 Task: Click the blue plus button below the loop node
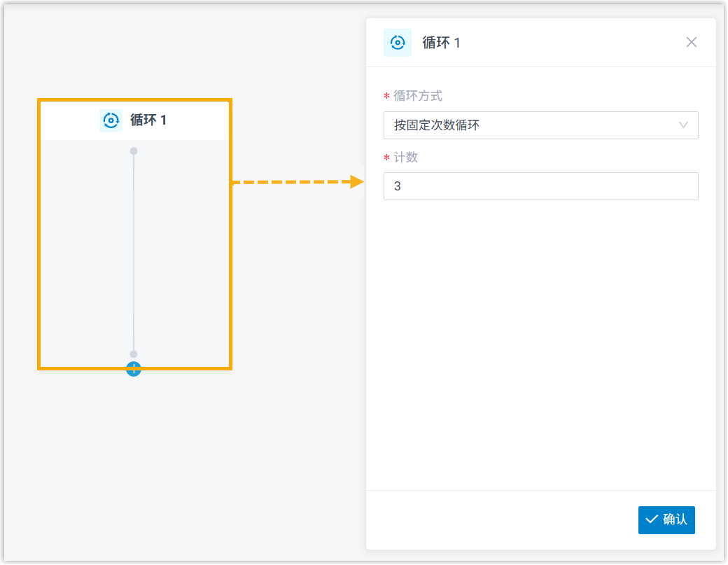tap(134, 369)
